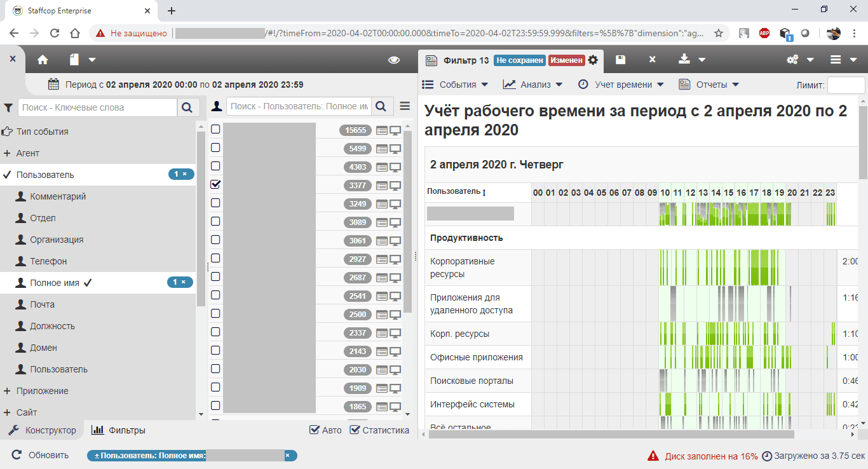Click the eye icon in the top bar
This screenshot has height=469, width=868.
click(x=394, y=60)
